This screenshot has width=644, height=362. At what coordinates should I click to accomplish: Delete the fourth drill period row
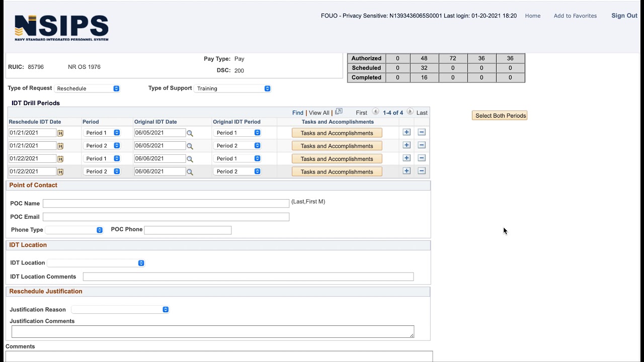tap(422, 171)
